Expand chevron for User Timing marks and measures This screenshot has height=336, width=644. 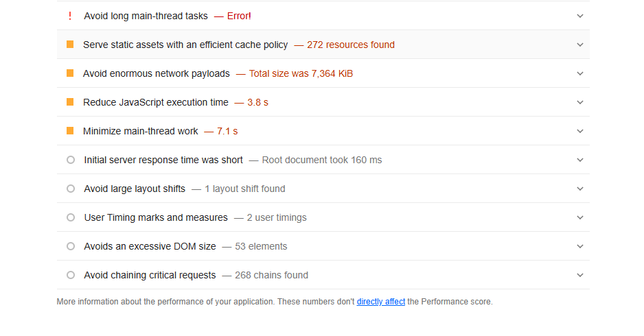580,217
